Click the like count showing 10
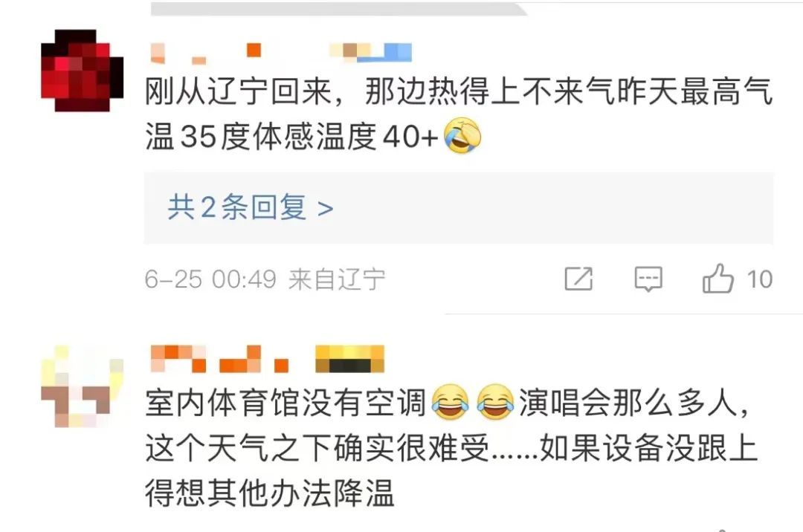The image size is (803, 532). click(759, 279)
